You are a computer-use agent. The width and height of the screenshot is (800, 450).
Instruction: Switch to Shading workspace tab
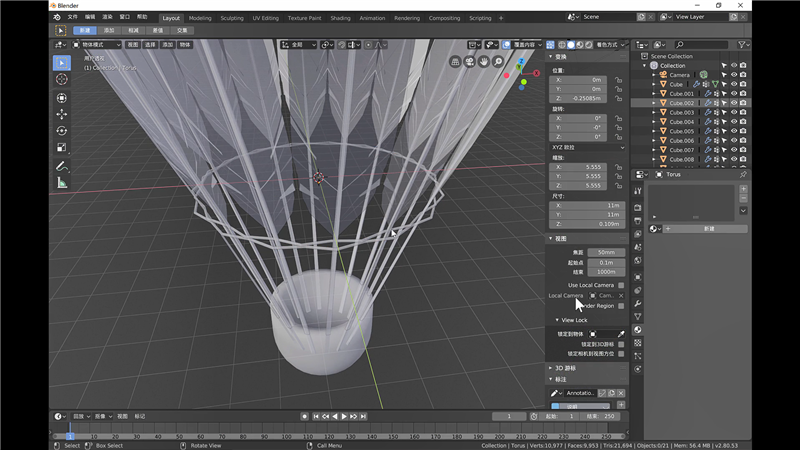(340, 18)
